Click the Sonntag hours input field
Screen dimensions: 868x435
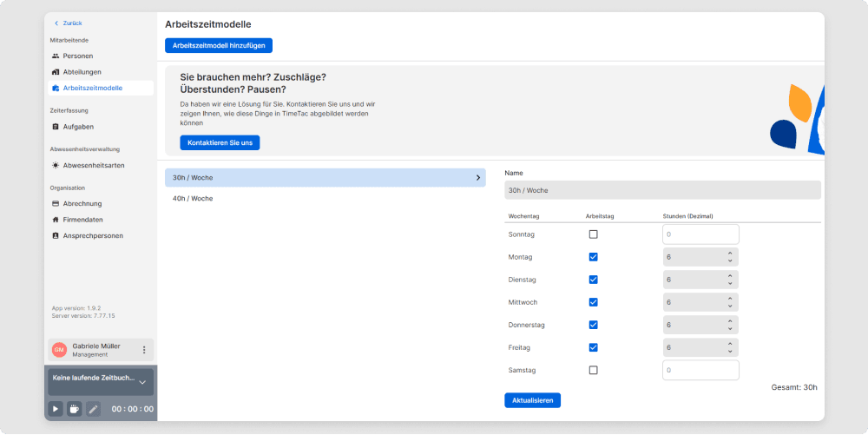tap(700, 234)
